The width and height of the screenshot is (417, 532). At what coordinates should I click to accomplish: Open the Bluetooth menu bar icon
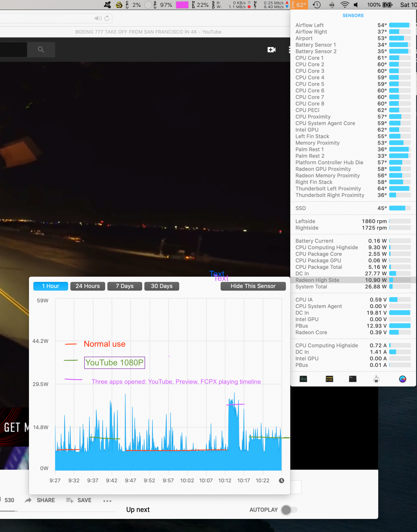pos(332,5)
